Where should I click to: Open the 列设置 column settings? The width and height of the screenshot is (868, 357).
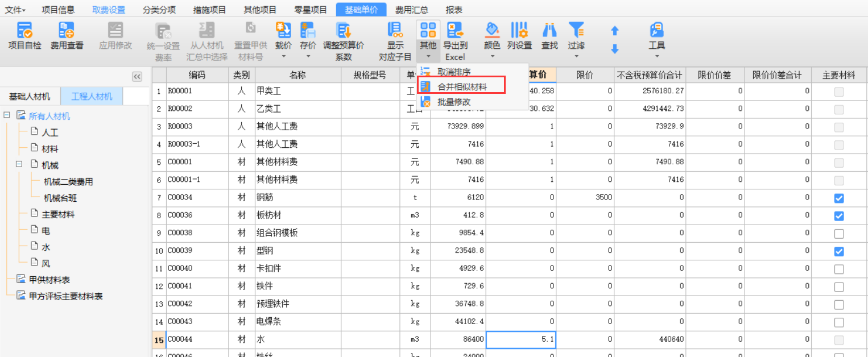tap(519, 31)
